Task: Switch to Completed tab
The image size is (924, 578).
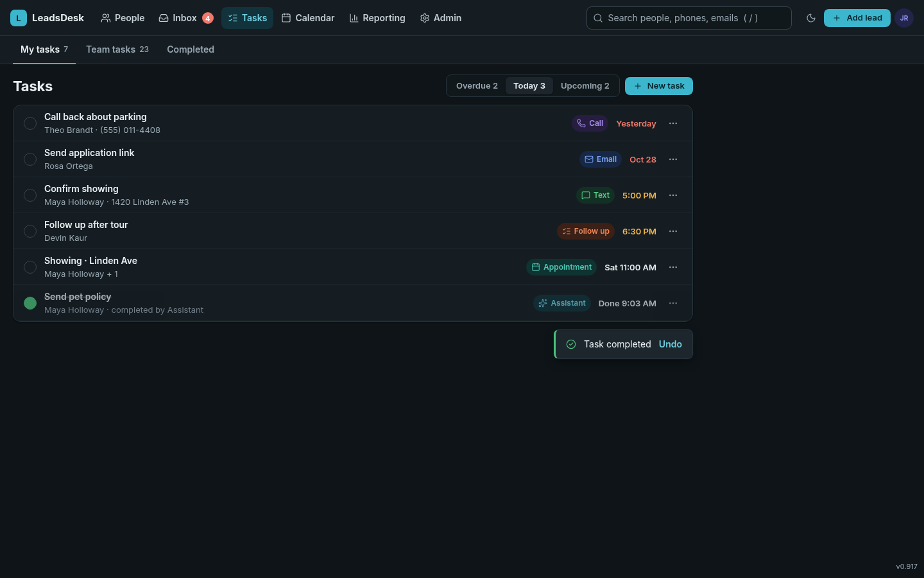Action: (191, 49)
